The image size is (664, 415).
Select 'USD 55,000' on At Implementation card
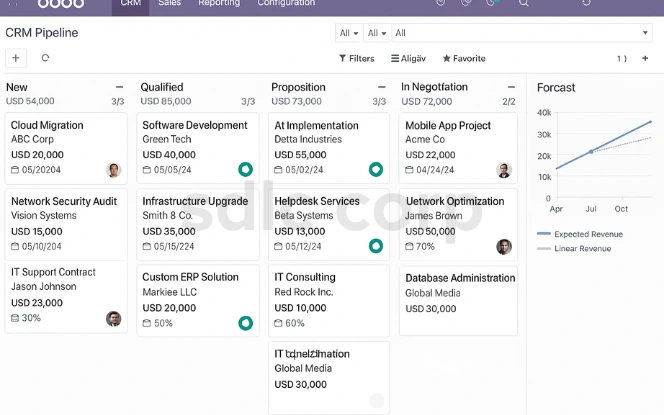pyautogui.click(x=300, y=155)
